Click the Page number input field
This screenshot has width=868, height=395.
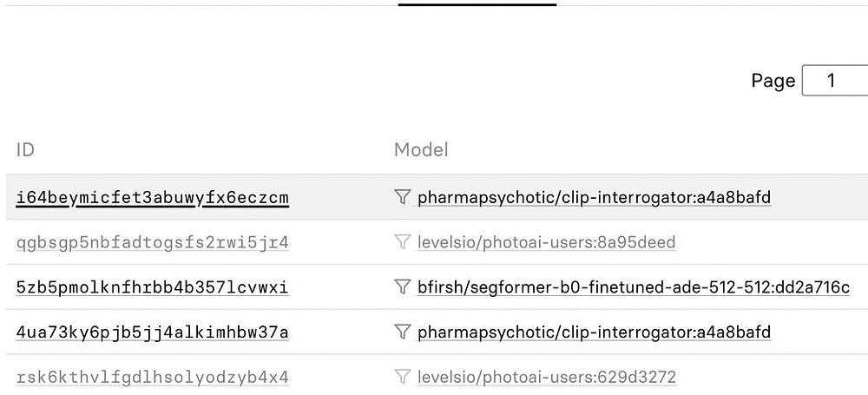(x=834, y=81)
